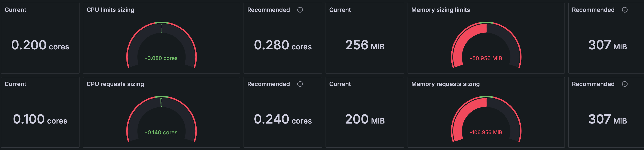
Task: Select the 0.280 cores recommended CPU value
Action: (x=283, y=46)
